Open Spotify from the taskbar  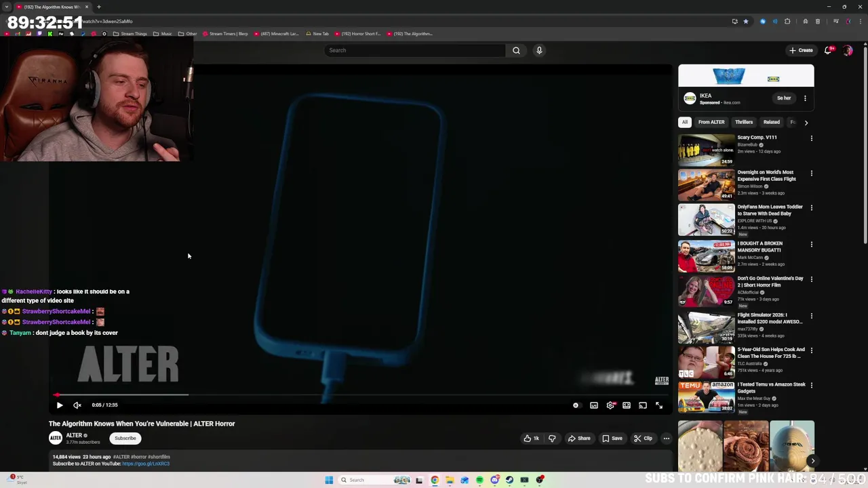[479, 480]
